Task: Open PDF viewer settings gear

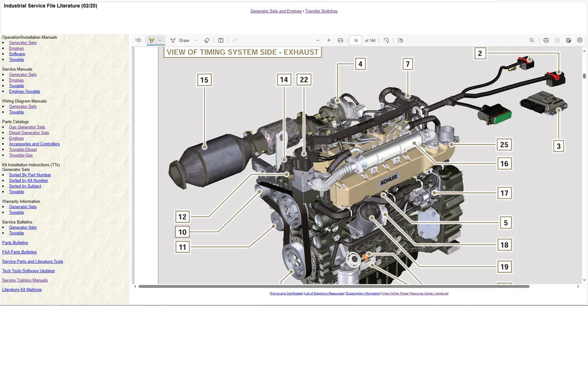Action: (580, 40)
